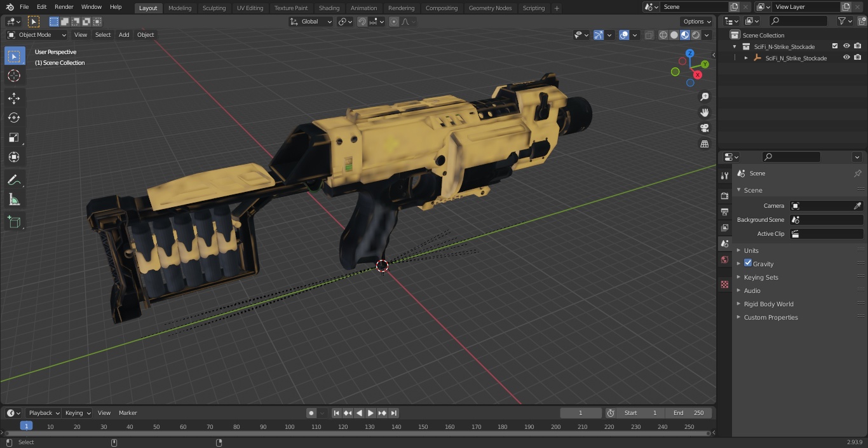Switch to material preview shading
Image resolution: width=868 pixels, height=448 pixels.
(685, 35)
